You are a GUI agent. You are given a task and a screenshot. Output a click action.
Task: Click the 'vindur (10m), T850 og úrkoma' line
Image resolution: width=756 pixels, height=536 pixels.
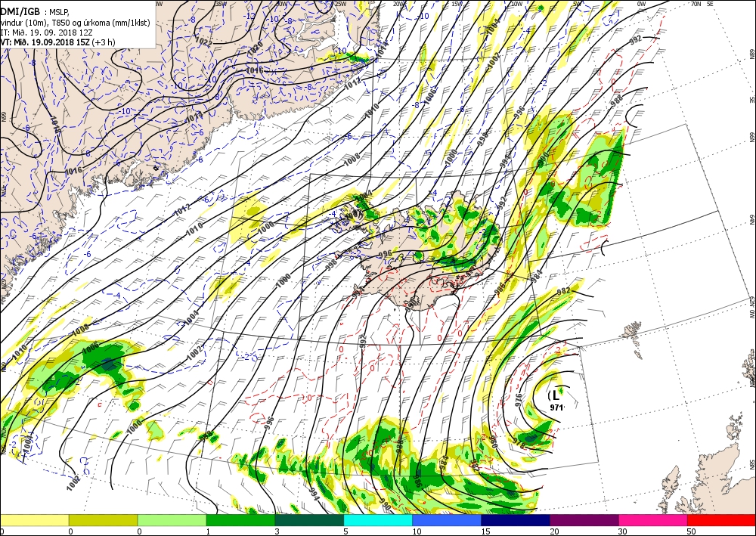75,23
